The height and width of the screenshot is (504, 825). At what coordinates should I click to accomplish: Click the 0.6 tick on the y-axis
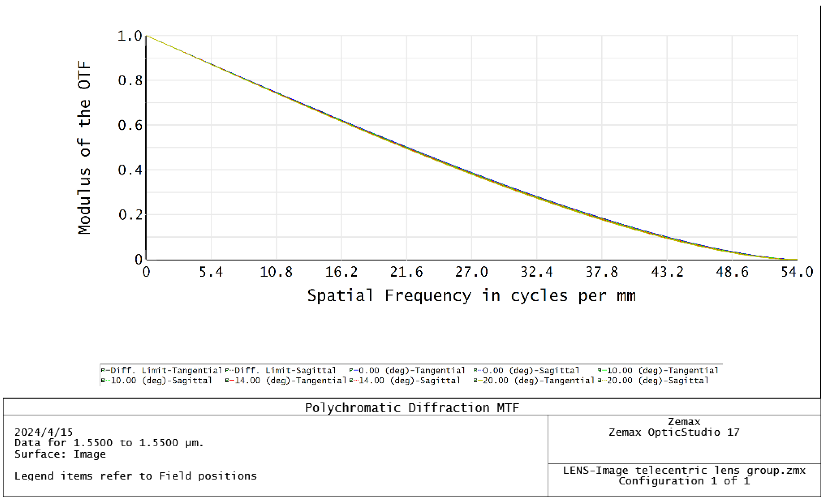[x=130, y=126]
